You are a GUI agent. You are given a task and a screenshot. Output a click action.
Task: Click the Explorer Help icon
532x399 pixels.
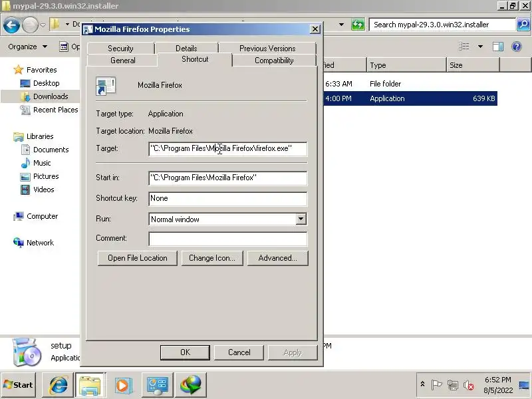[x=517, y=47]
